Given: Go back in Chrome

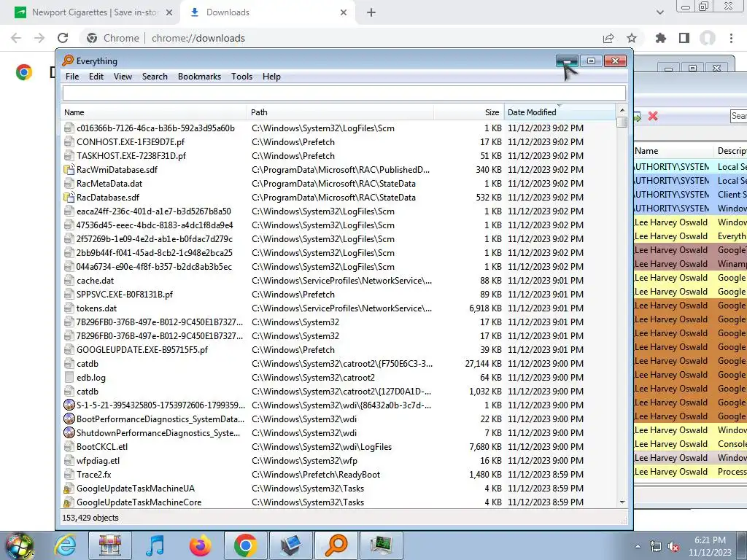Looking at the screenshot, I should [x=16, y=38].
